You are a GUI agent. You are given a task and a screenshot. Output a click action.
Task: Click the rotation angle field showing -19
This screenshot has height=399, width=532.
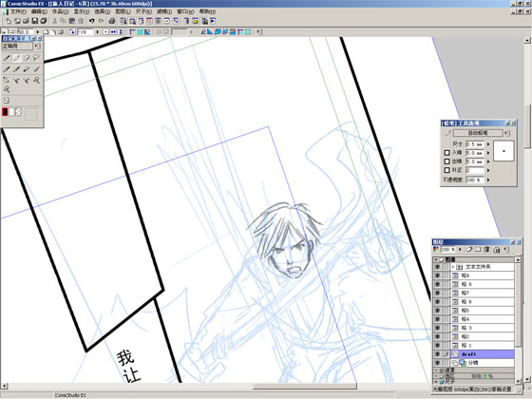[x=85, y=32]
